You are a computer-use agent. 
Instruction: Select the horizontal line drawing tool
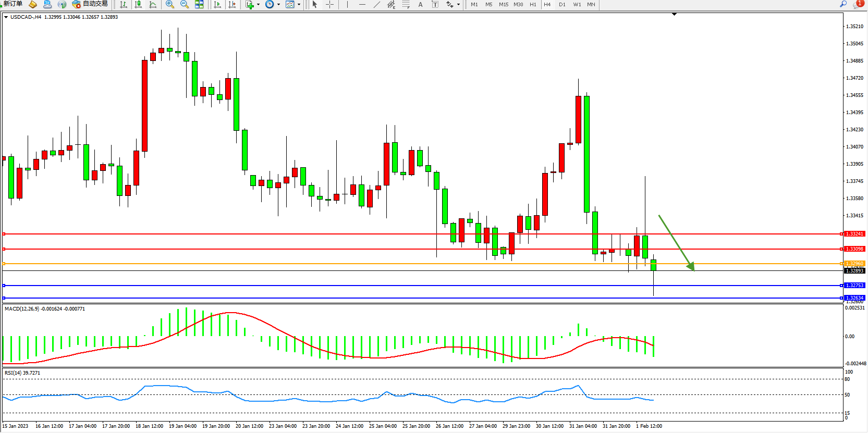362,5
